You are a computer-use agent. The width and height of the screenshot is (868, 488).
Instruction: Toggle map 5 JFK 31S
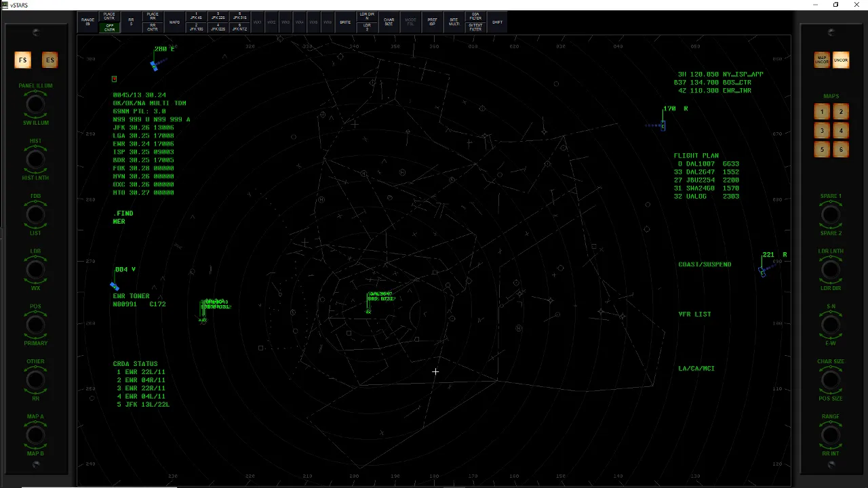pos(239,16)
